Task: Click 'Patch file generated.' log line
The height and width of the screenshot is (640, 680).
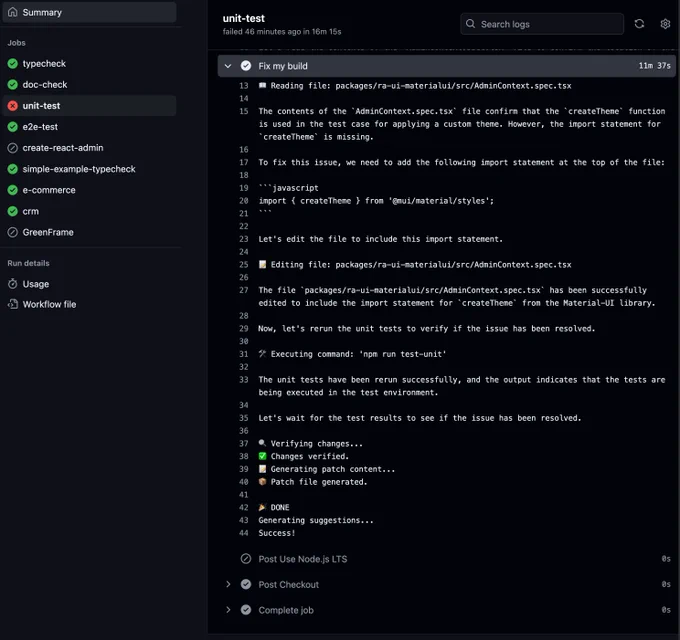Action: pyautogui.click(x=313, y=482)
